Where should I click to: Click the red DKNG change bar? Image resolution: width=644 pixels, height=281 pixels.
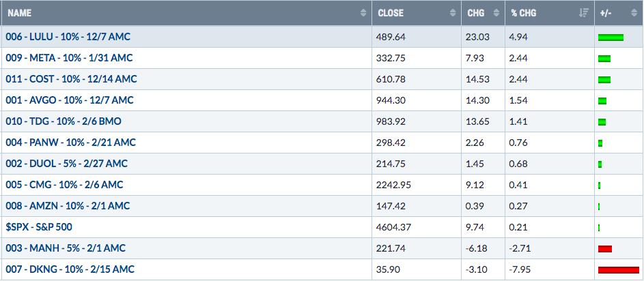619,270
